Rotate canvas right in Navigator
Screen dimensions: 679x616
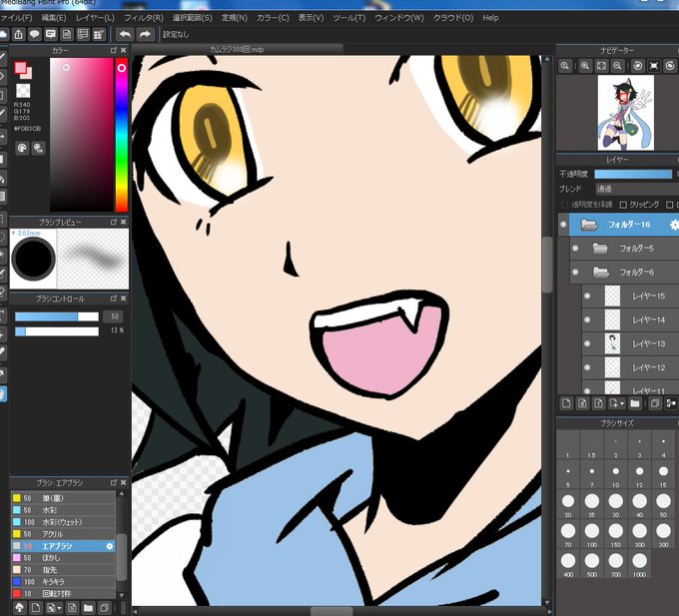point(670,66)
